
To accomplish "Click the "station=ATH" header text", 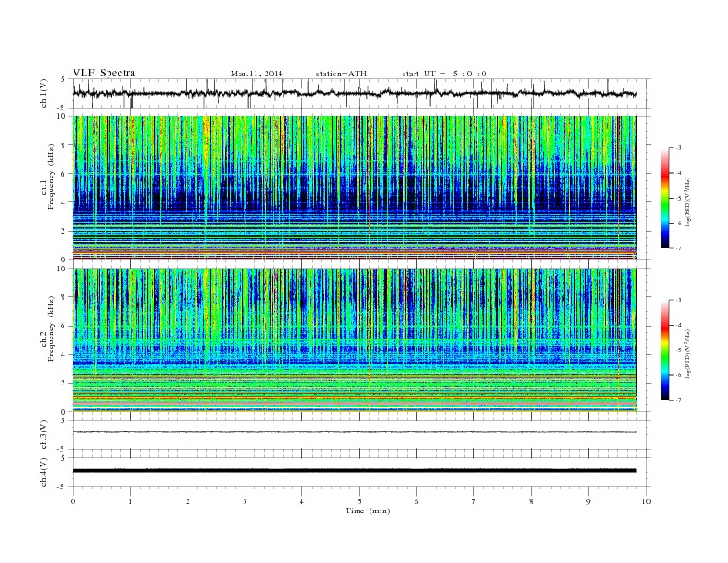I will (341, 74).
